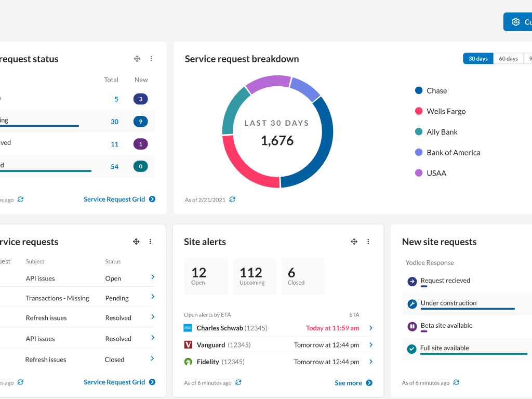Click the Subject column header
This screenshot has height=399, width=532.
click(x=35, y=262)
